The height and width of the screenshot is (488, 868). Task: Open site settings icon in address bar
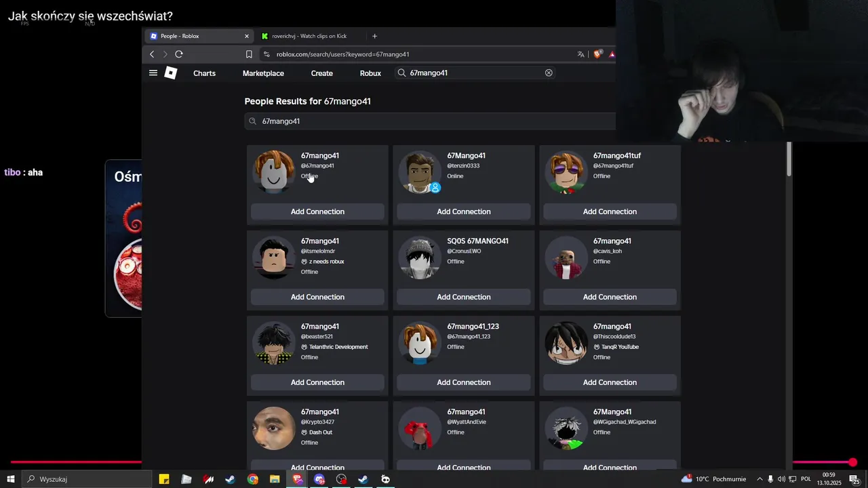tap(267, 54)
